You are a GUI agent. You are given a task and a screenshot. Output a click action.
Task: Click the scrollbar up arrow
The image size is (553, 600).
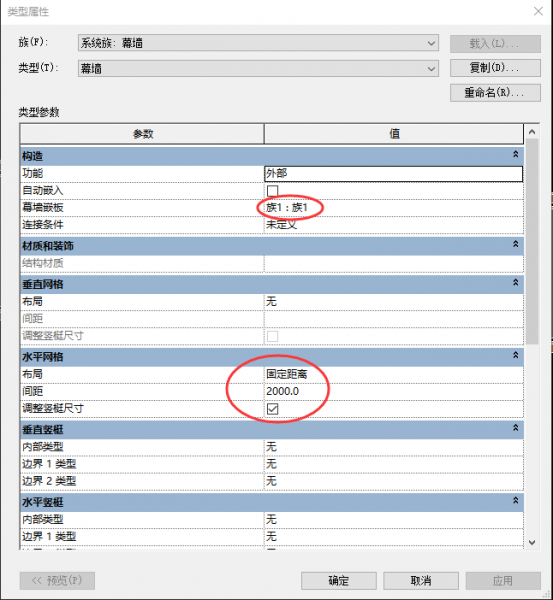pos(532,132)
